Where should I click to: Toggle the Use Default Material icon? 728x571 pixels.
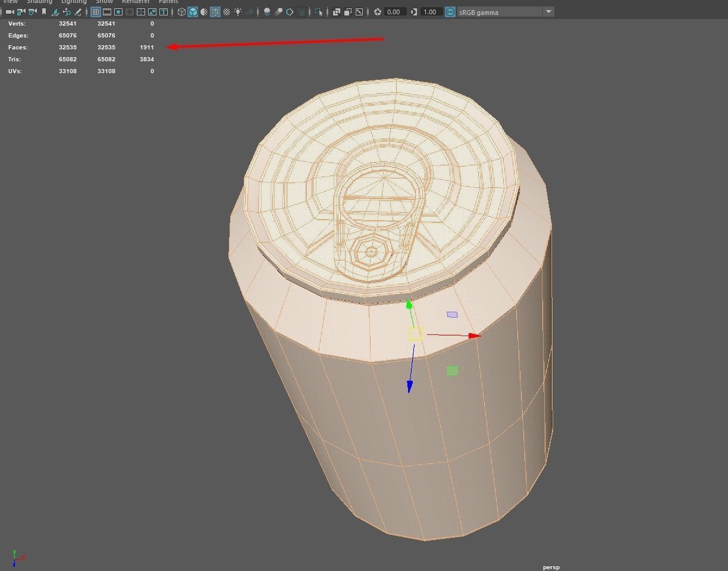(x=204, y=12)
